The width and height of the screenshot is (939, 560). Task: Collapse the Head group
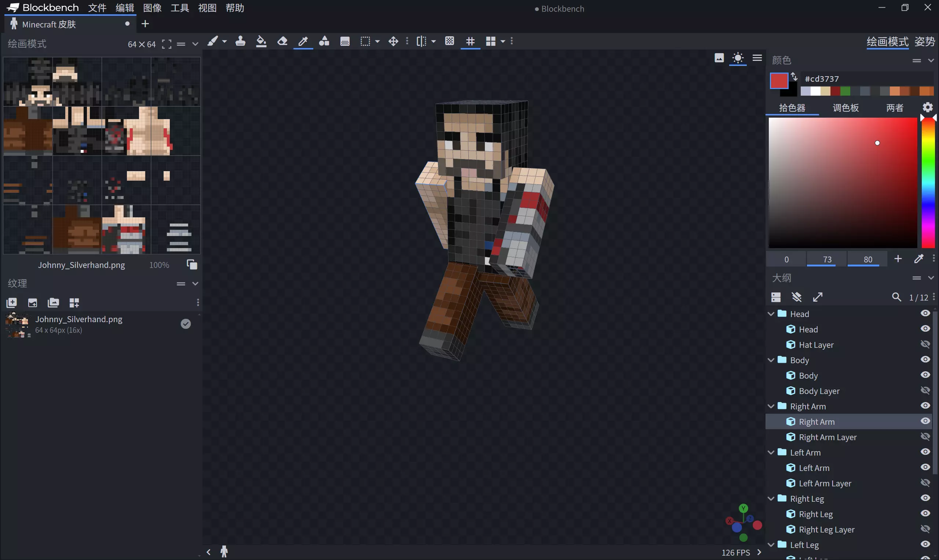(771, 314)
